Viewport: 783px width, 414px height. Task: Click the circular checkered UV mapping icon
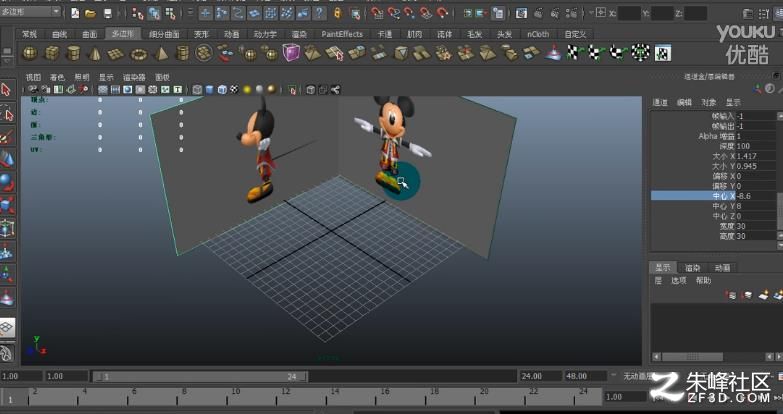[640, 52]
